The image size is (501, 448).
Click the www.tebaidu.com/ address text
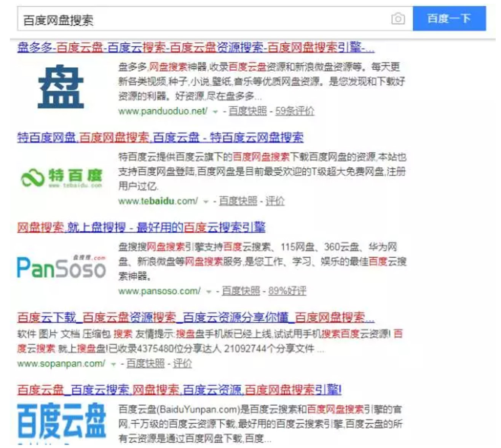pyautogui.click(x=158, y=201)
